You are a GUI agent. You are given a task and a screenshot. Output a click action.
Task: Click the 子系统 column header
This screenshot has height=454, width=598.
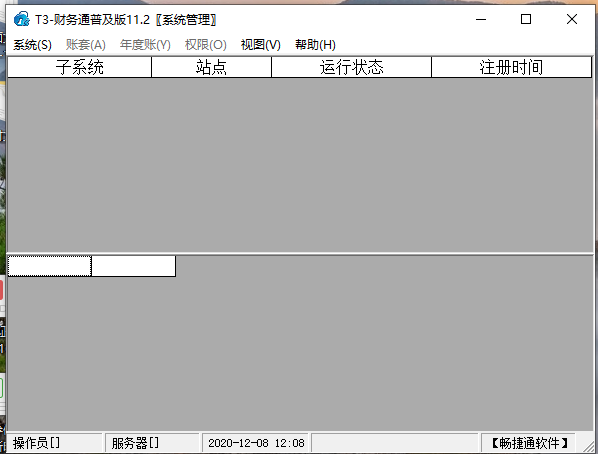point(79,67)
